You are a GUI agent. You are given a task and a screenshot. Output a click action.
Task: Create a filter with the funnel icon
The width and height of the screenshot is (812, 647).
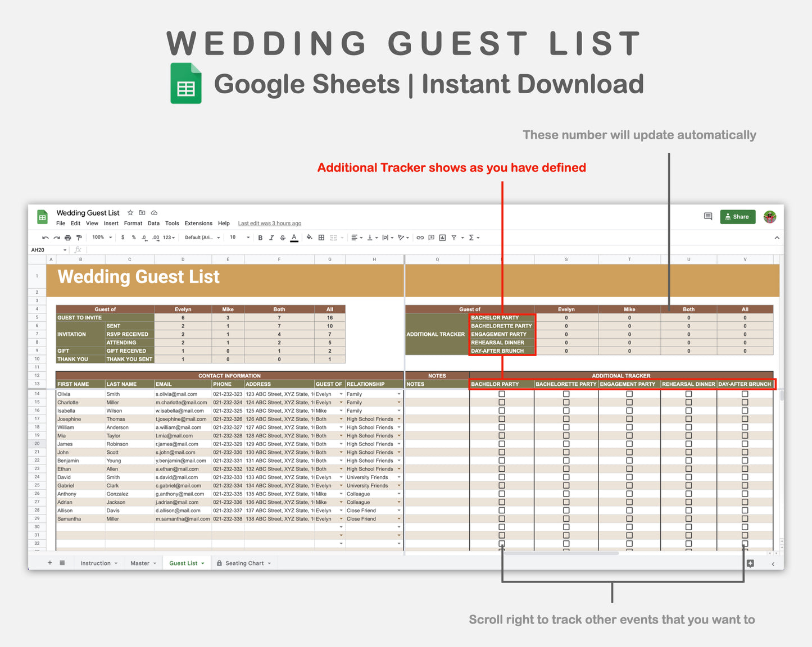(x=454, y=237)
